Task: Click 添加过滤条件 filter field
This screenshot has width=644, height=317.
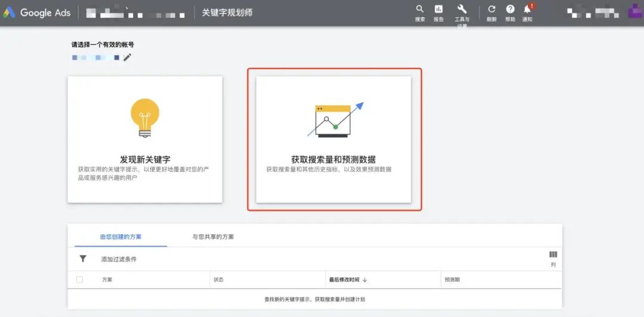Action: click(x=119, y=260)
